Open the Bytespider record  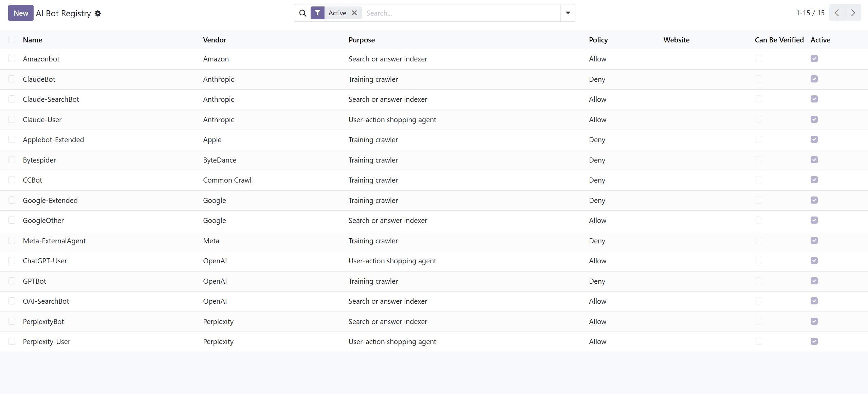(x=39, y=160)
